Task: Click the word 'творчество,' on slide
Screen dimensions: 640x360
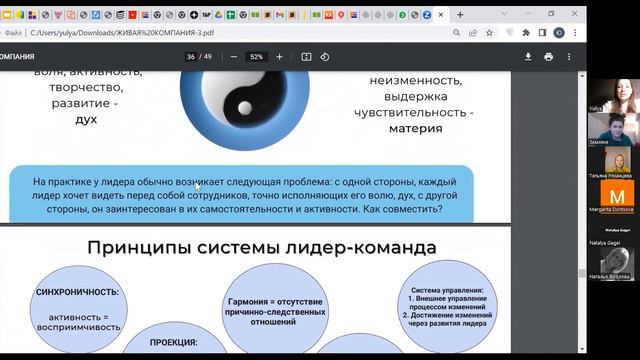Action: [86, 87]
